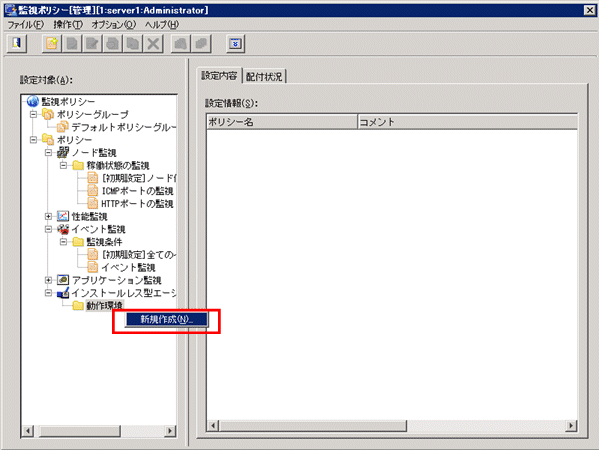Select the 監視ポリシー root label
This screenshot has height=450, width=599.
click(68, 101)
